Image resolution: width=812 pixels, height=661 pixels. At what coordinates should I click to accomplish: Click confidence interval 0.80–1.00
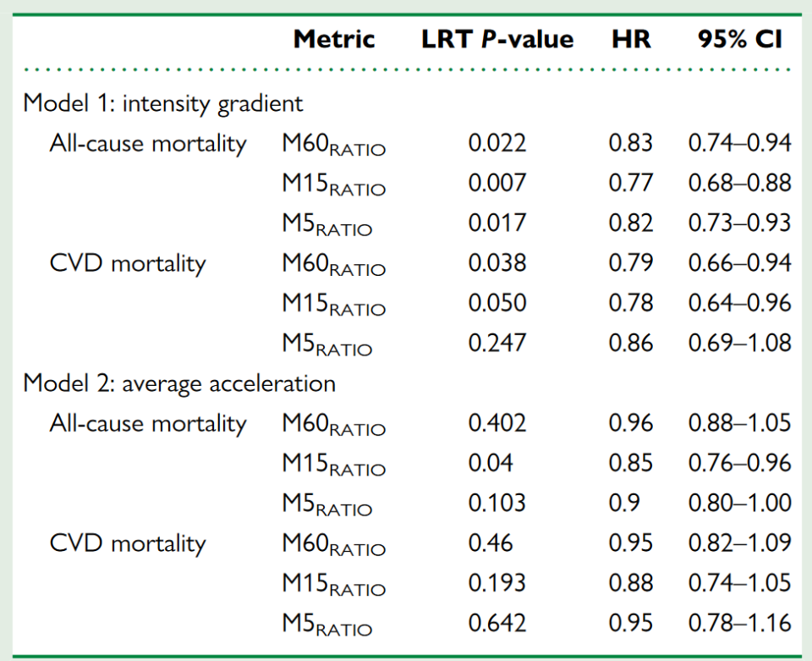point(740,503)
